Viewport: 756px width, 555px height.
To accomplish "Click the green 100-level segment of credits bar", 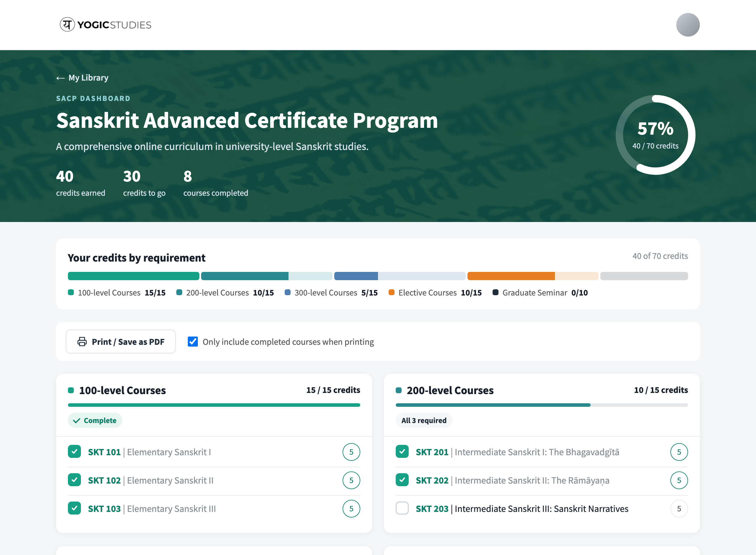I will [133, 276].
